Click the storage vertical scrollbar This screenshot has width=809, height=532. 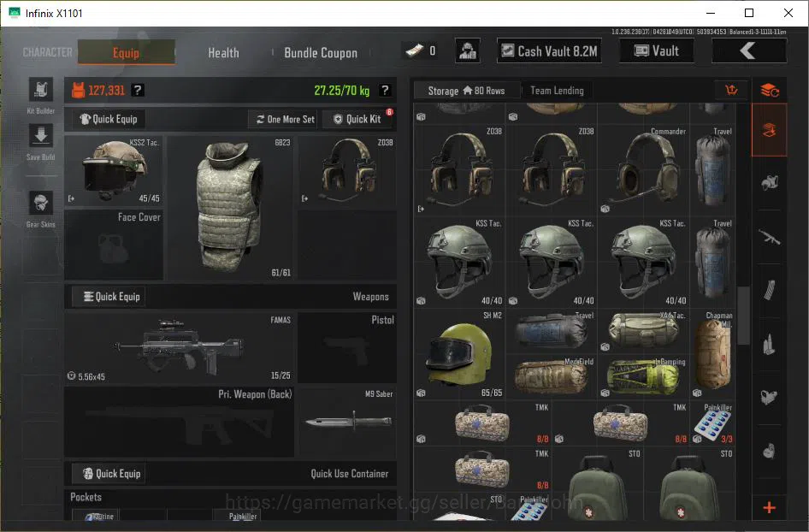click(x=743, y=315)
